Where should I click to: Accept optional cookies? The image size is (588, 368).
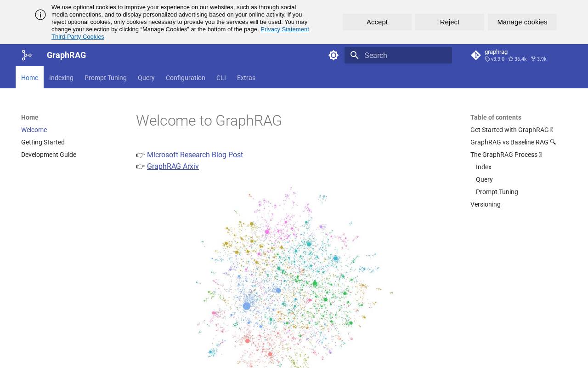coord(377,22)
